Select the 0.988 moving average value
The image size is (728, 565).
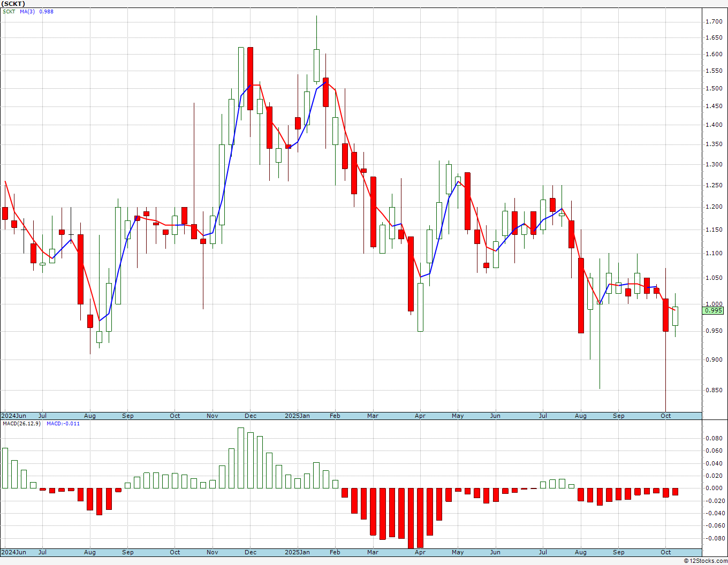pyautogui.click(x=47, y=11)
